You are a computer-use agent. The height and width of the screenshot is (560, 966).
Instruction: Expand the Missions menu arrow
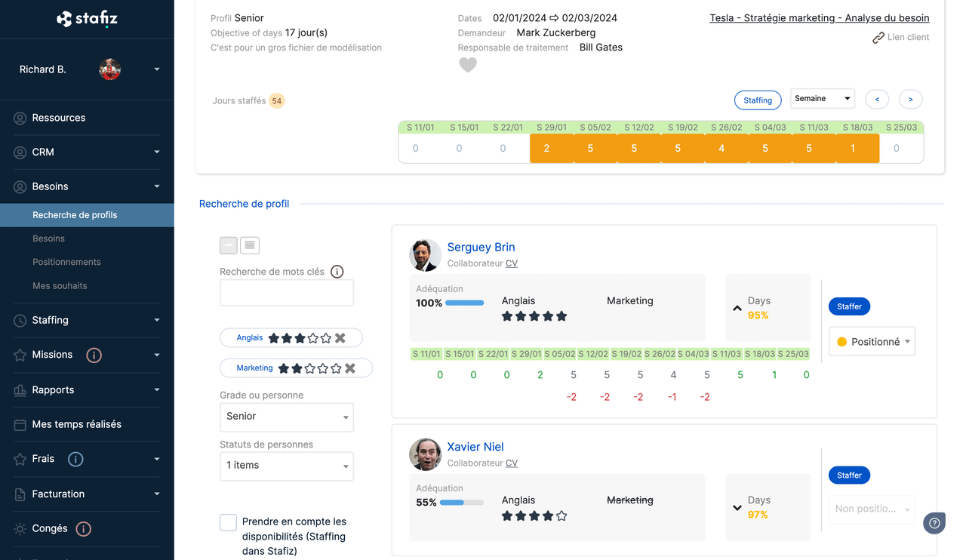click(157, 355)
